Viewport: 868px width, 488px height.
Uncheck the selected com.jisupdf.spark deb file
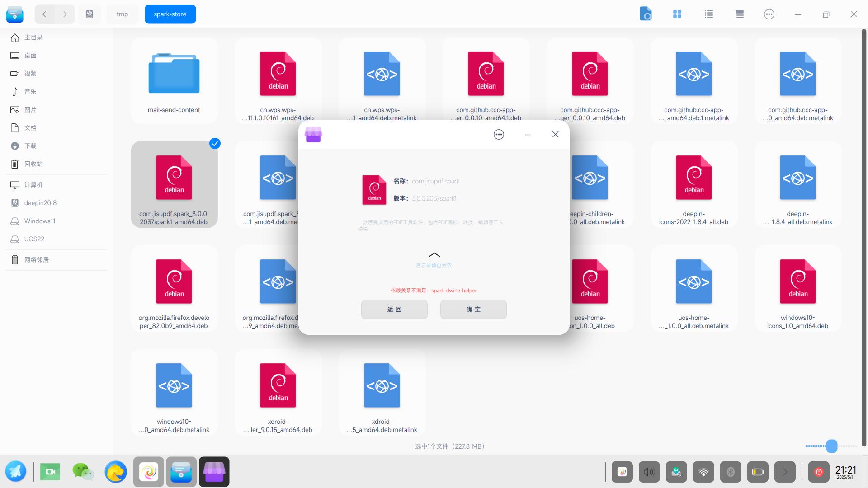pos(215,144)
